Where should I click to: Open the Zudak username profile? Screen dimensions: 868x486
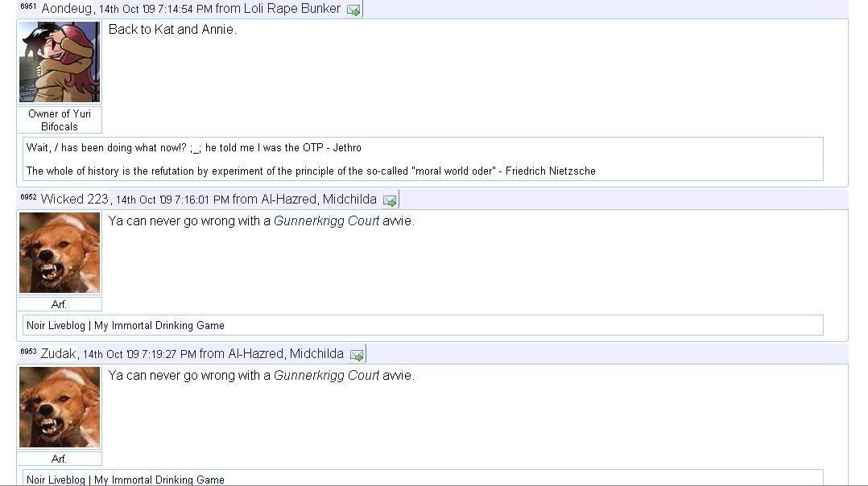click(59, 354)
